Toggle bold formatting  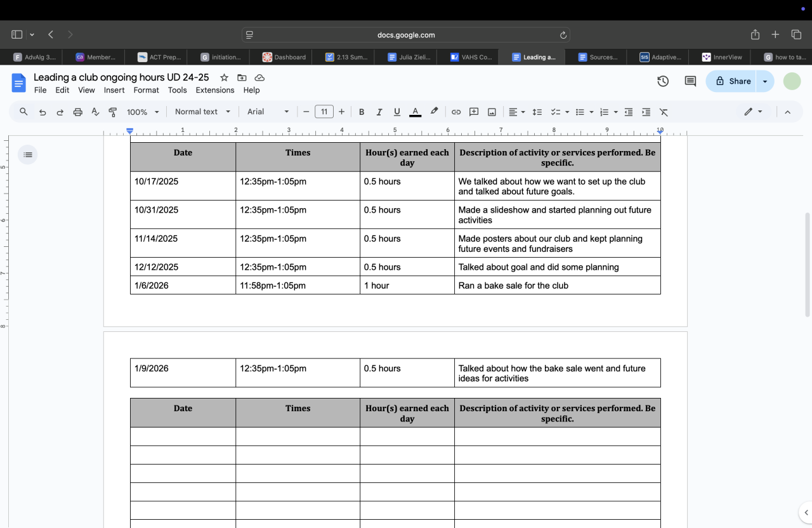[x=362, y=112]
